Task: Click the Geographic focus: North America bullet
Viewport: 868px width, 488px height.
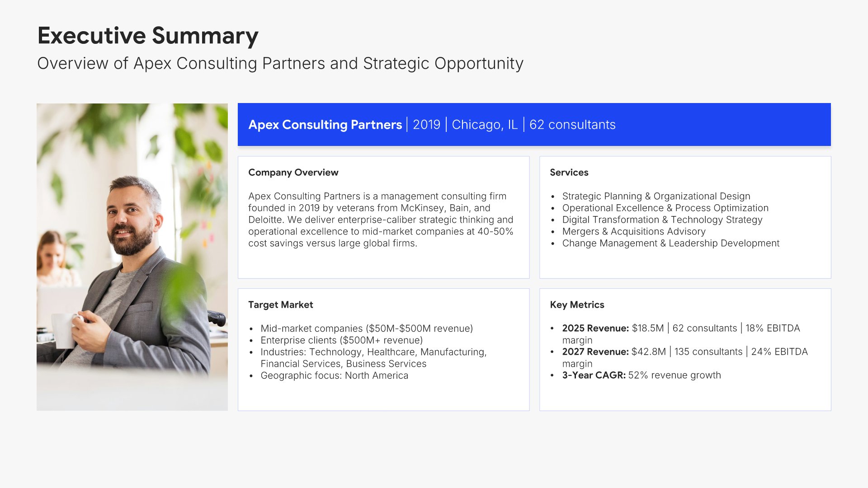Action: coord(334,375)
